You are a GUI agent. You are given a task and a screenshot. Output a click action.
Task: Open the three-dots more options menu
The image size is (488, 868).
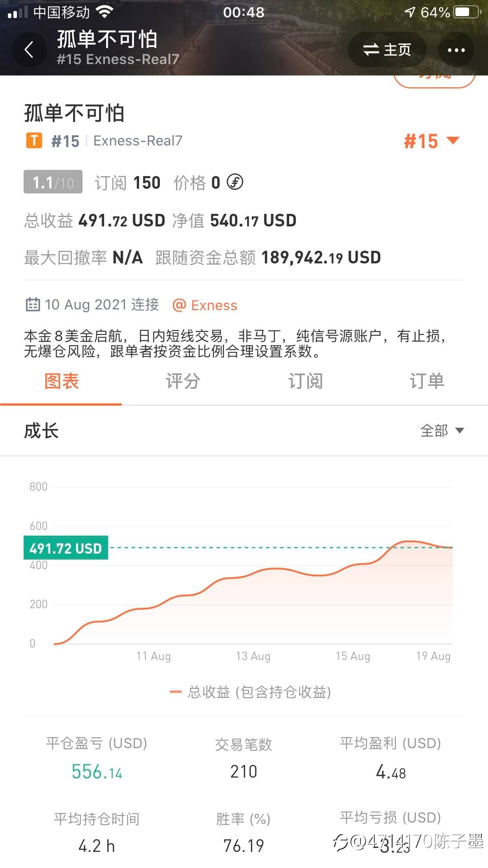(x=456, y=50)
